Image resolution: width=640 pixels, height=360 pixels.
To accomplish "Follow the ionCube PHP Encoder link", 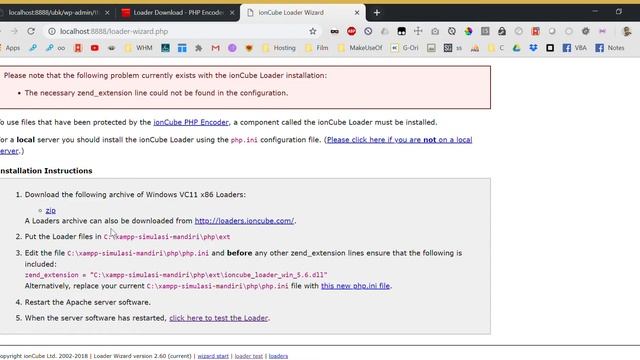I will (x=191, y=122).
